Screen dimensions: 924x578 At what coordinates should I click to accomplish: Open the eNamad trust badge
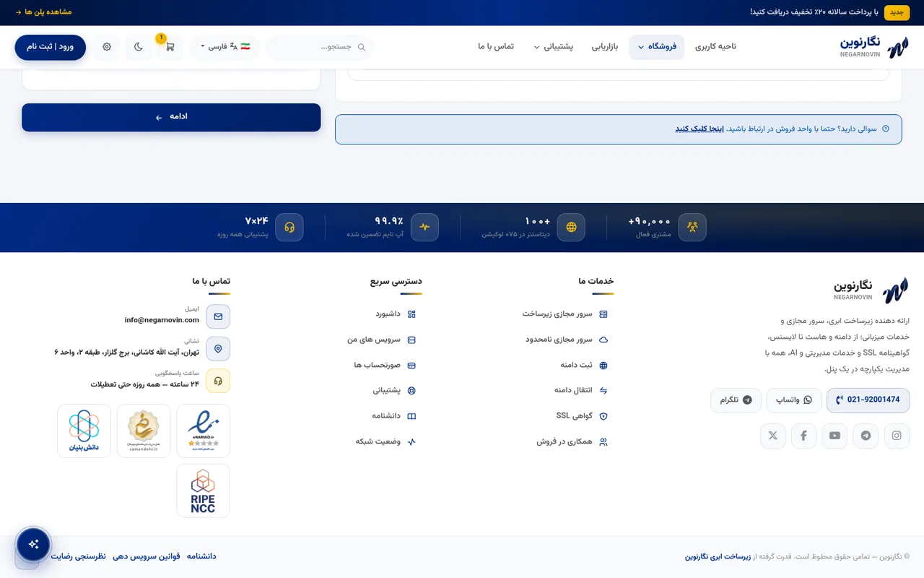(203, 431)
